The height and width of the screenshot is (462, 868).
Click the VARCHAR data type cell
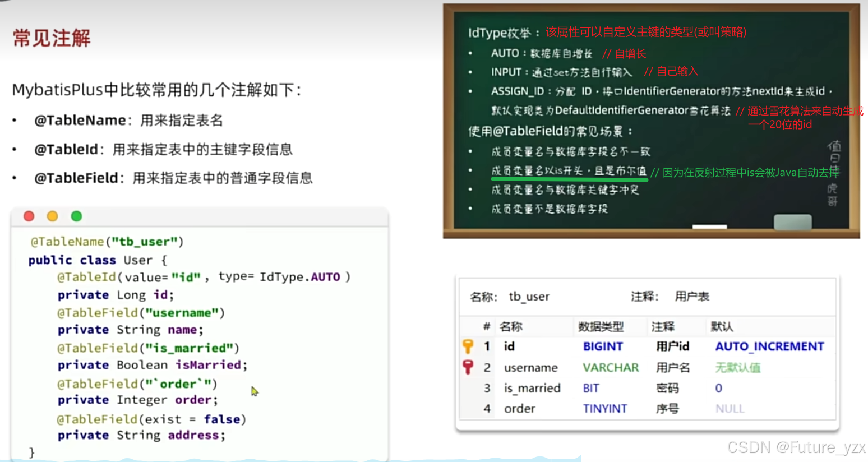click(611, 368)
